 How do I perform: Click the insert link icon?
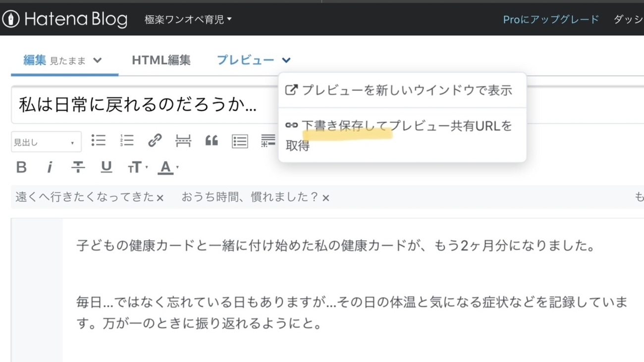click(x=155, y=141)
